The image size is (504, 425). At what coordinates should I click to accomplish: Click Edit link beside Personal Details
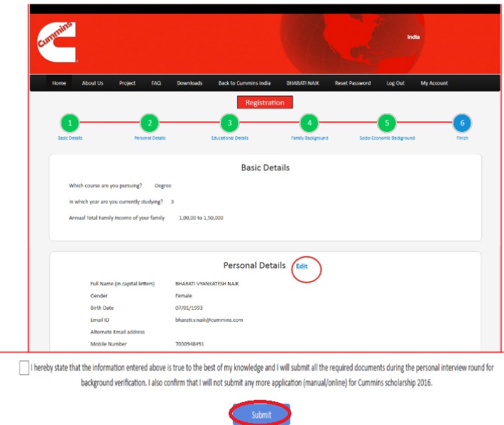[302, 266]
